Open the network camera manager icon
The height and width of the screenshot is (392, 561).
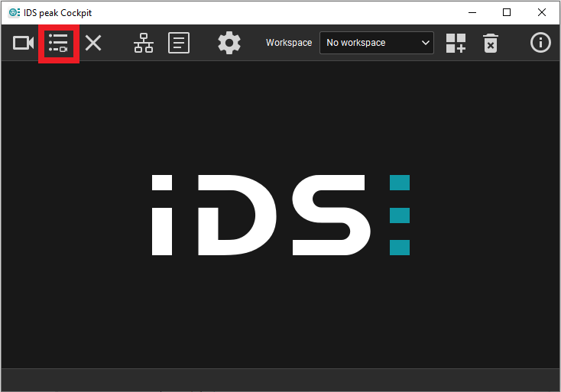coord(144,43)
